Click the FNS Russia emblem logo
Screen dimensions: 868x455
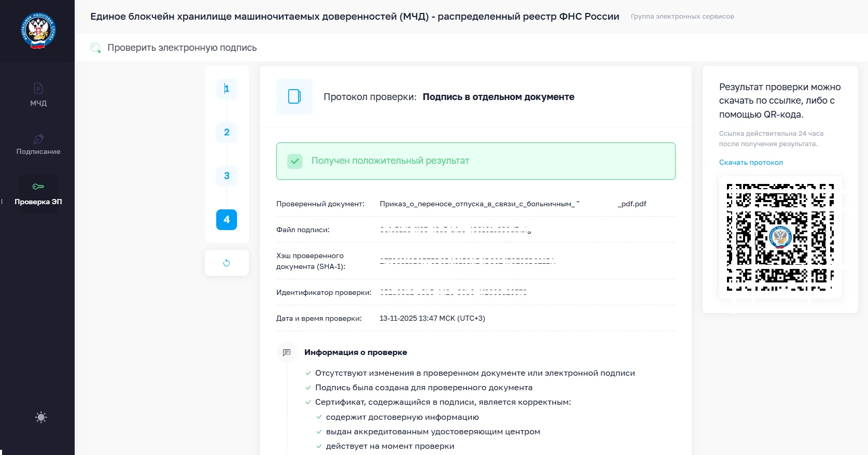(x=38, y=31)
